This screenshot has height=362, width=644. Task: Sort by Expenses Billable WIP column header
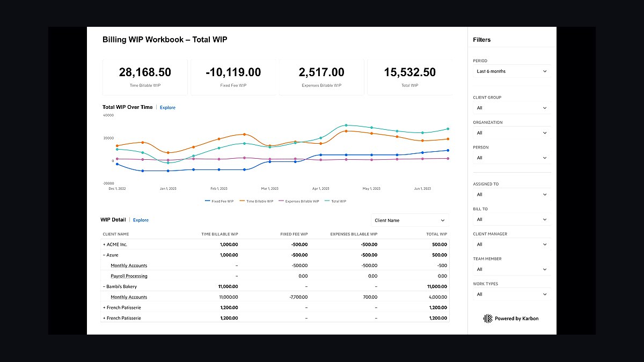(354, 234)
